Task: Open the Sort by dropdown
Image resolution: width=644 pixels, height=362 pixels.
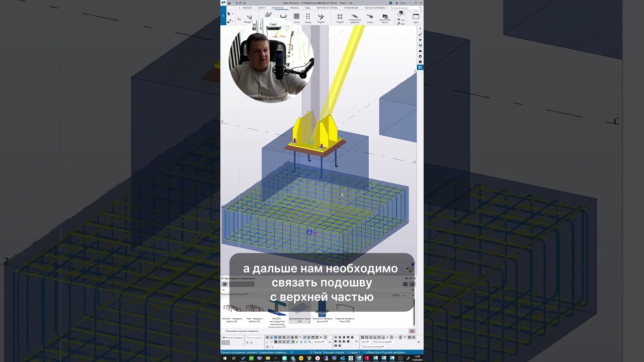Action: pyautogui.click(x=407, y=295)
